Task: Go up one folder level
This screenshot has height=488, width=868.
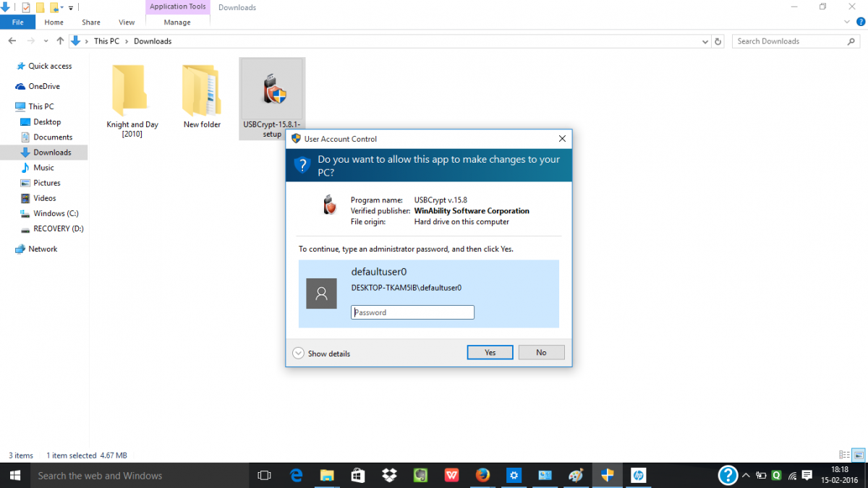Action: 60,41
